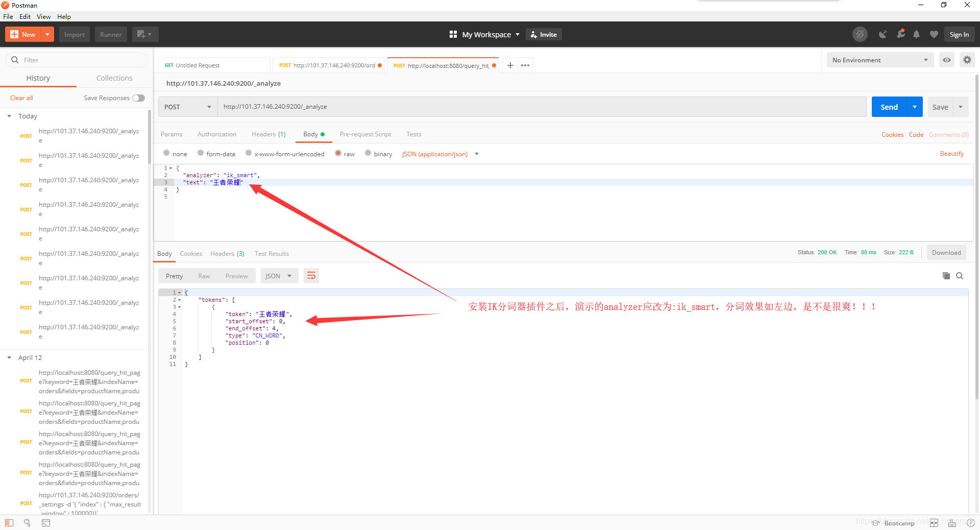Image resolution: width=980 pixels, height=530 pixels.
Task: Collapse the April 12 history group
Action: click(9, 358)
